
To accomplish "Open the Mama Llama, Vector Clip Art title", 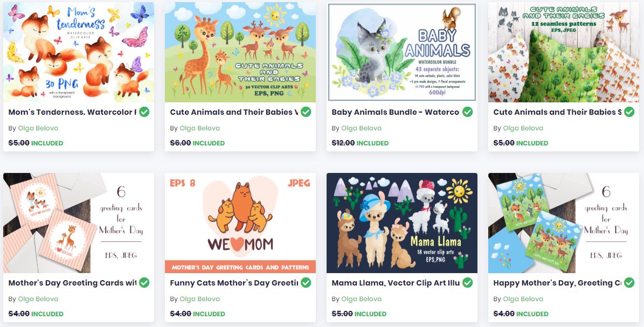I will 396,283.
